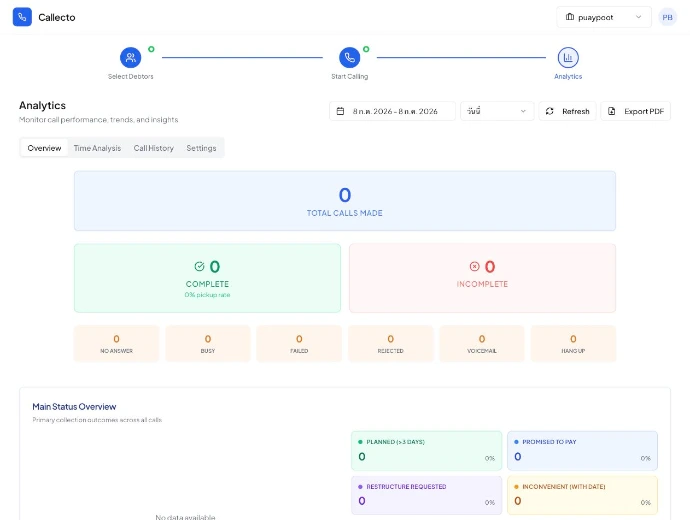Click the Export PDF document icon
Viewport: 690px width, 520px height.
point(612,111)
